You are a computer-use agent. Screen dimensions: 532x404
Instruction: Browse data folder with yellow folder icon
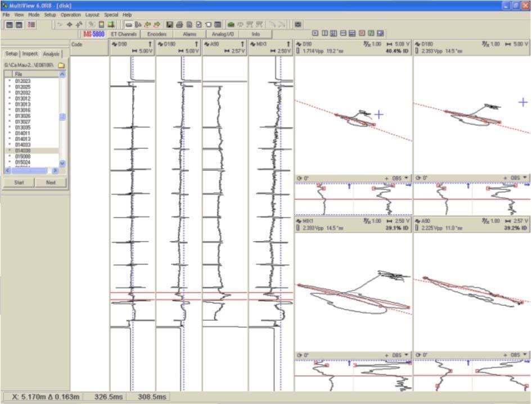61,65
